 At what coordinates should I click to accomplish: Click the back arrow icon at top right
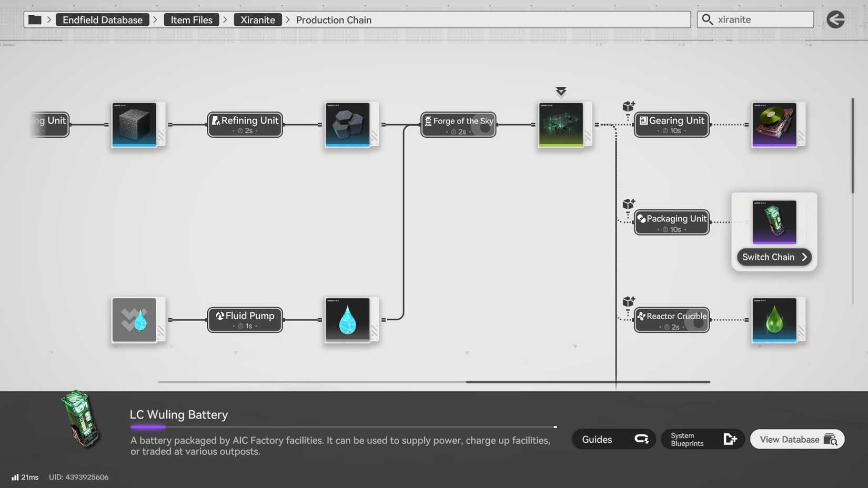835,19
